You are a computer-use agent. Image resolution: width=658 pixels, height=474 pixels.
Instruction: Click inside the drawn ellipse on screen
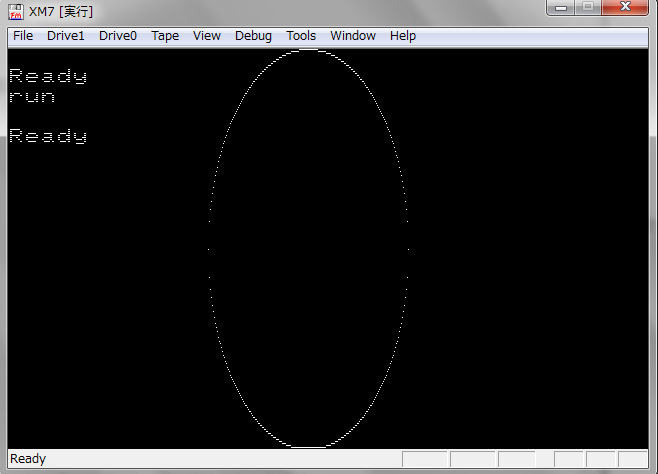click(x=308, y=250)
